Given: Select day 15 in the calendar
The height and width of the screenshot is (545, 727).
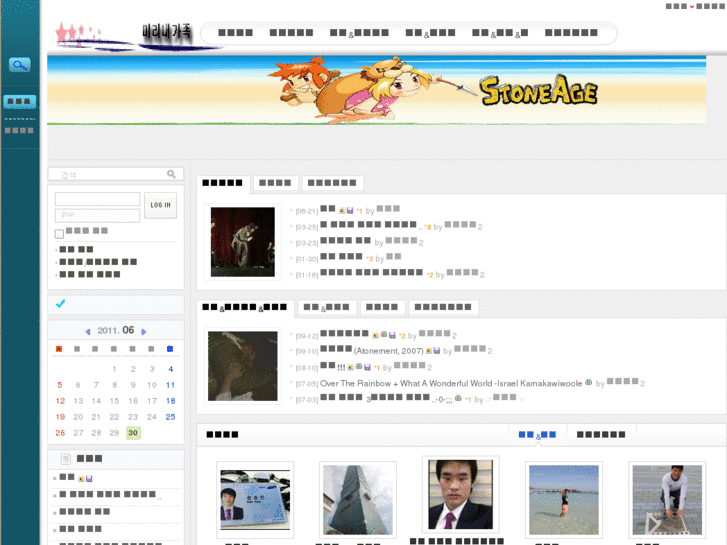Looking at the screenshot, I should tap(115, 401).
